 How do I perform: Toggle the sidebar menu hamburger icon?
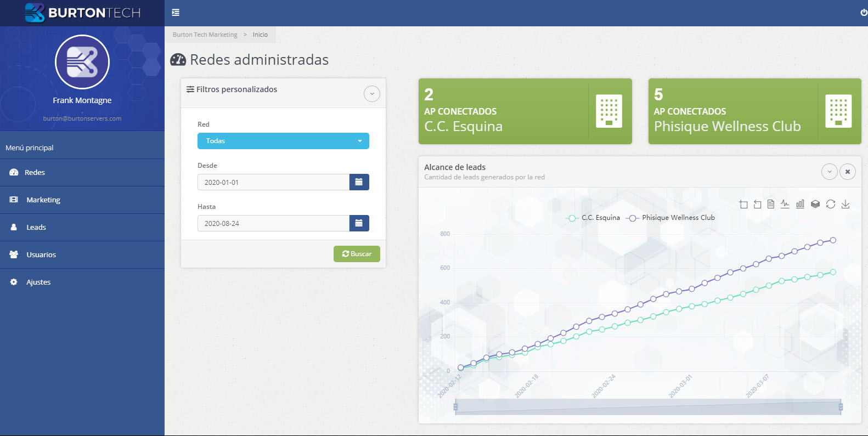[x=176, y=13]
